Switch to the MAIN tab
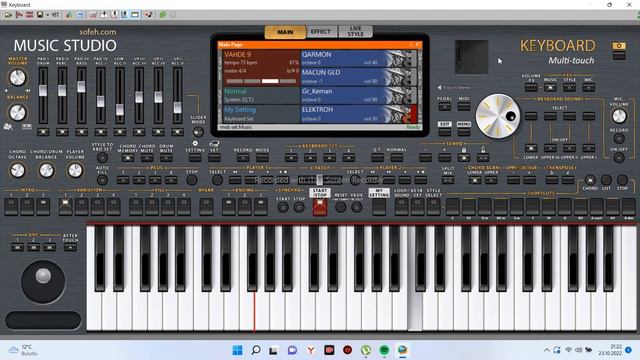The width and height of the screenshot is (640, 360). [285, 32]
